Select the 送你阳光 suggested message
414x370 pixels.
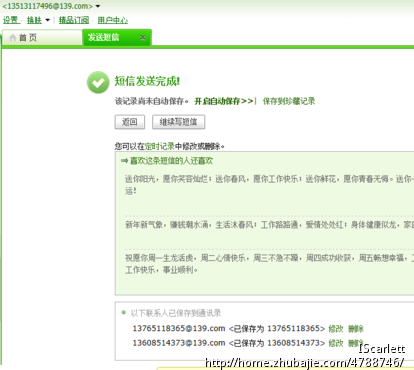coord(269,185)
